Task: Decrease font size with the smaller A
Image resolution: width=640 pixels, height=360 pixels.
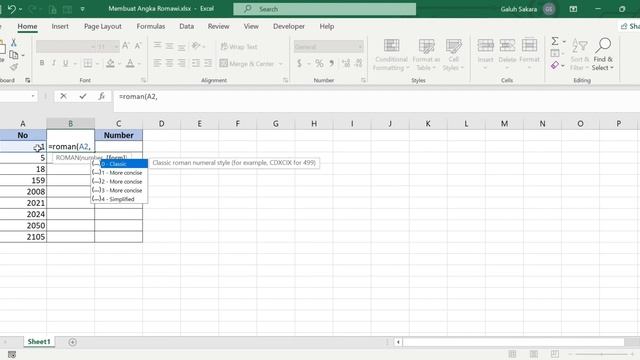Action: point(138,46)
